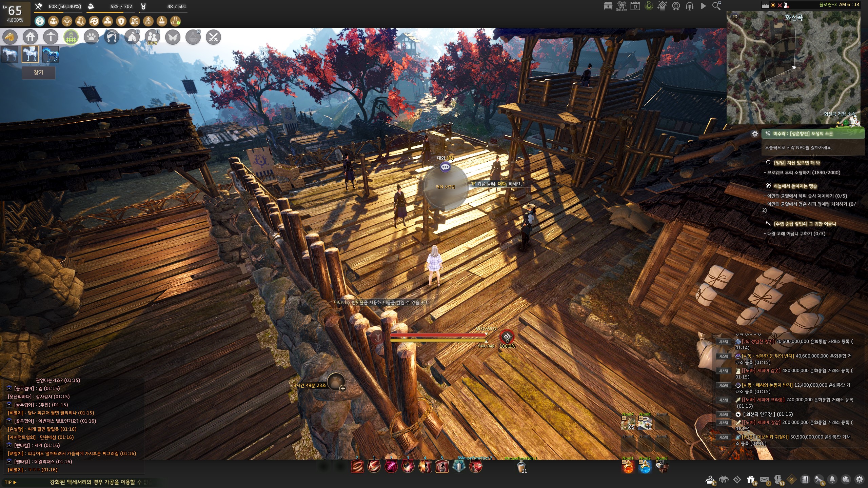Open the pet paw icon

[91, 37]
